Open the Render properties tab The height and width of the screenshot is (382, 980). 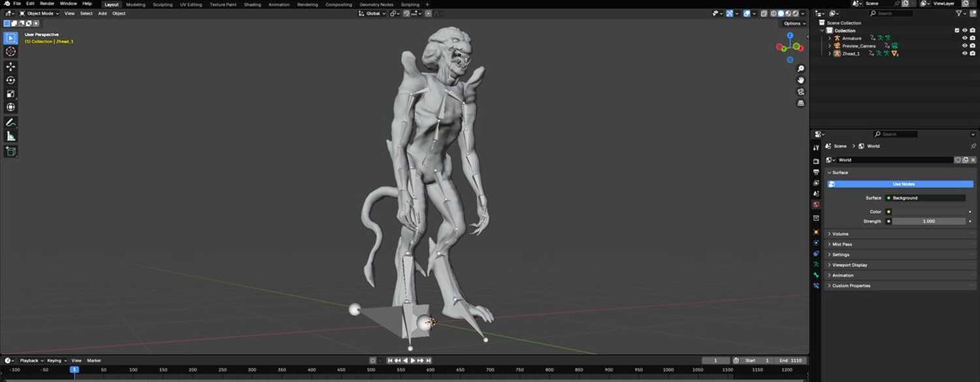pos(816,161)
